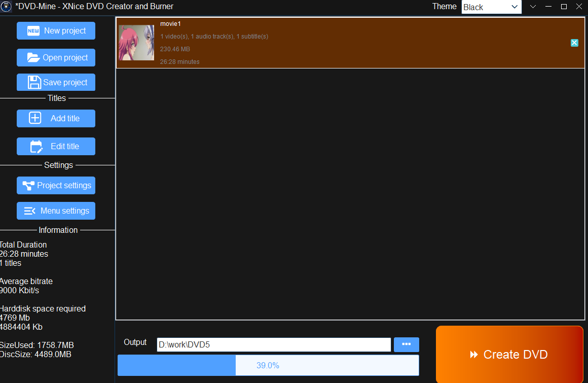Open Menu settings
This screenshot has height=383, width=588.
(x=56, y=211)
